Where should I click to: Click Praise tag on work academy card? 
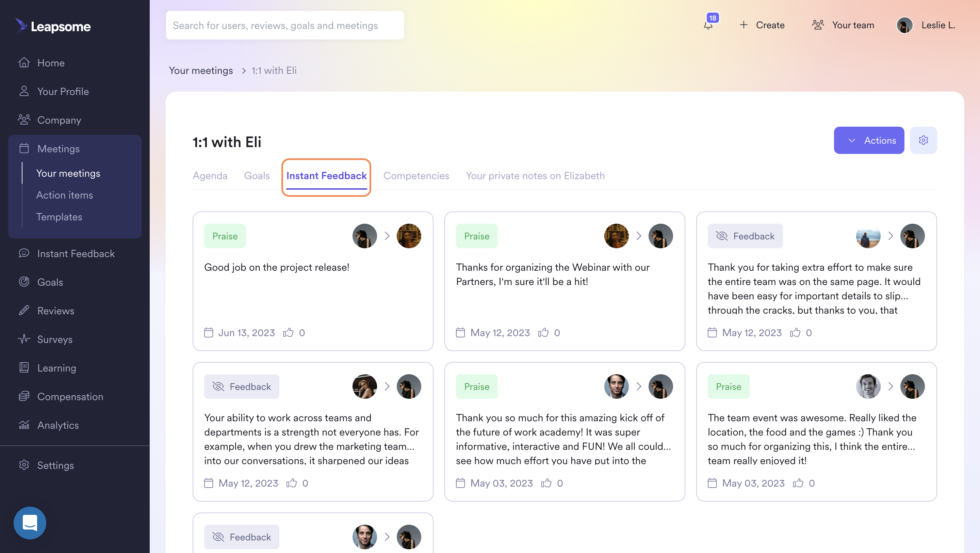(x=477, y=386)
